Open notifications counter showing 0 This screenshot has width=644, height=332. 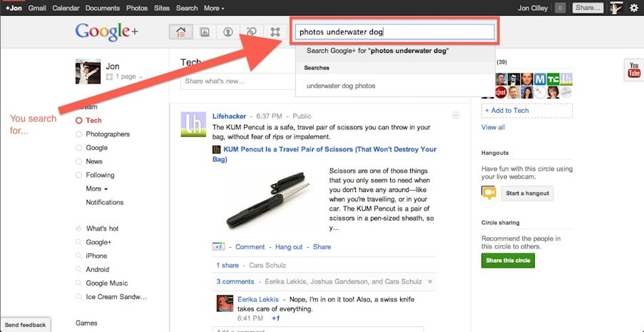pos(560,8)
